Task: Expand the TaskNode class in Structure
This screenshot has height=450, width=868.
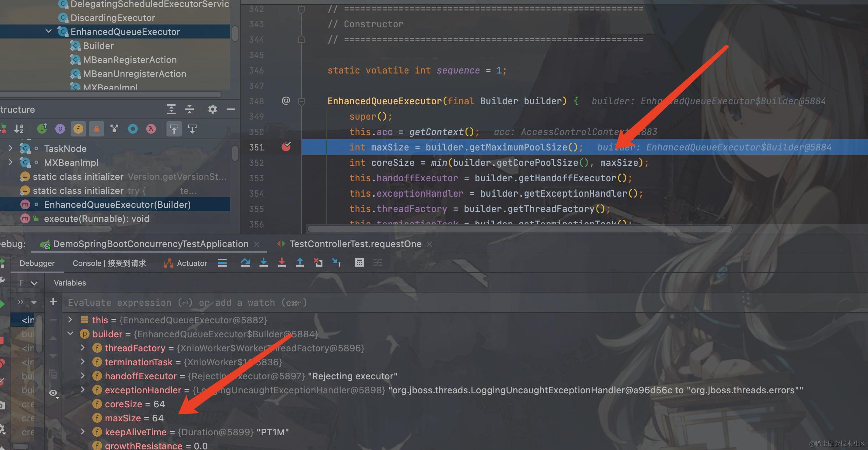Action: [x=10, y=148]
